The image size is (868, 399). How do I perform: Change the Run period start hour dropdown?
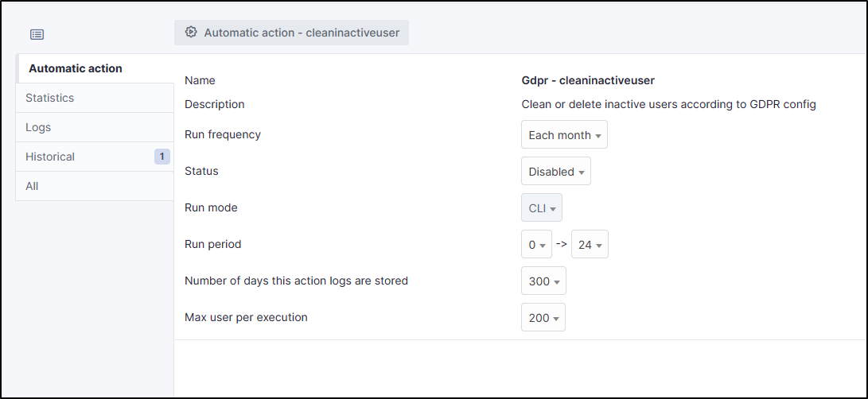pos(536,245)
